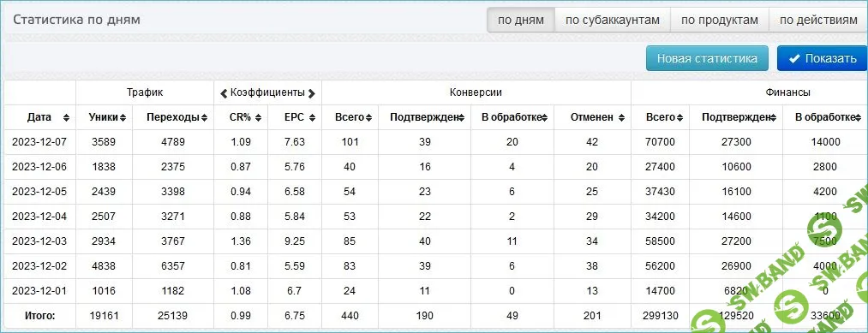Click Новая статистика button
Image resolution: width=868 pixels, height=333 pixels.
pos(707,58)
